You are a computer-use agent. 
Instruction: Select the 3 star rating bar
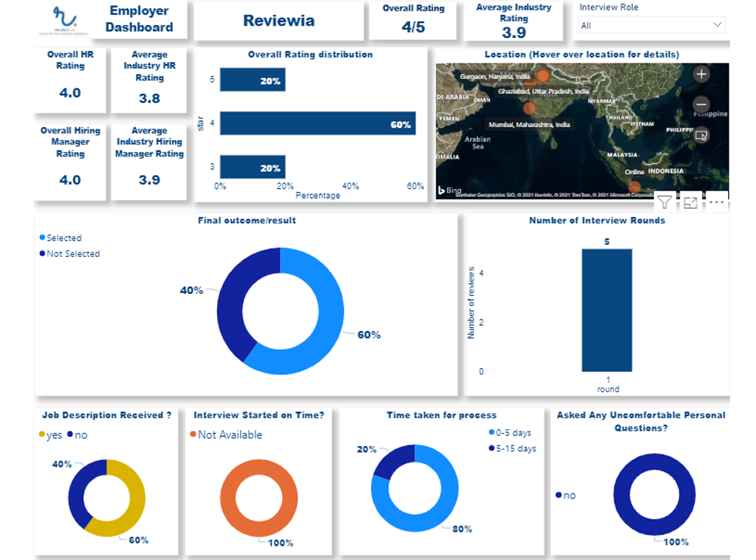pos(253,167)
